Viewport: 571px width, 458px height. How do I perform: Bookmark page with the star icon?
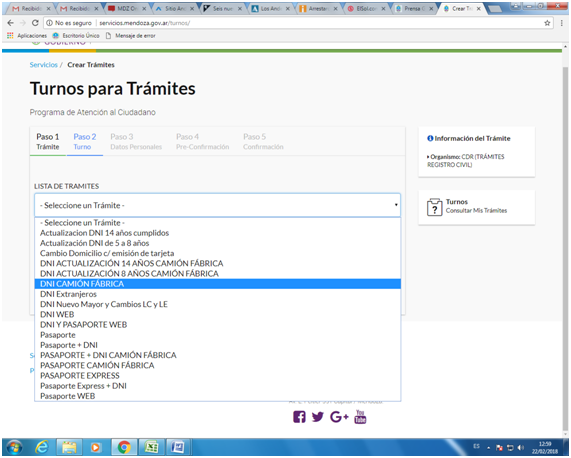coord(547,23)
